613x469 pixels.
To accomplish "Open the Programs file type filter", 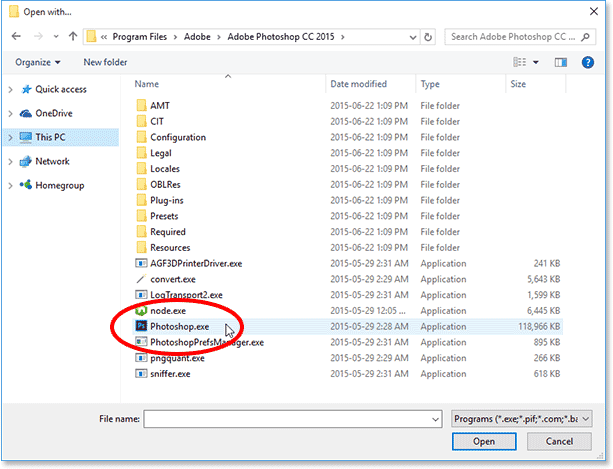I will pyautogui.click(x=522, y=419).
